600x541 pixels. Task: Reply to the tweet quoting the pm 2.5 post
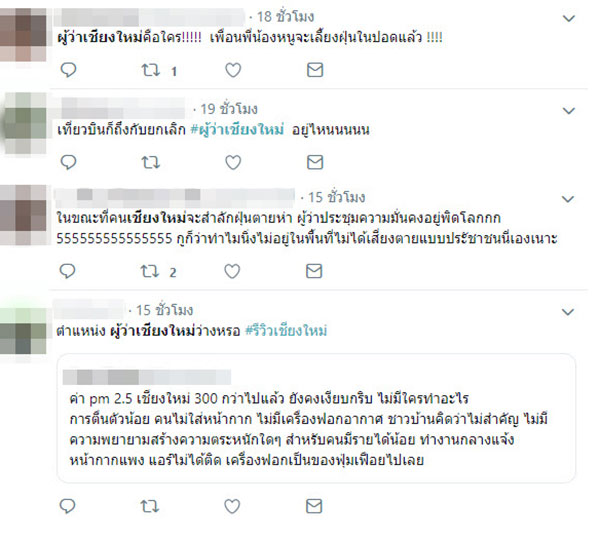click(x=68, y=506)
